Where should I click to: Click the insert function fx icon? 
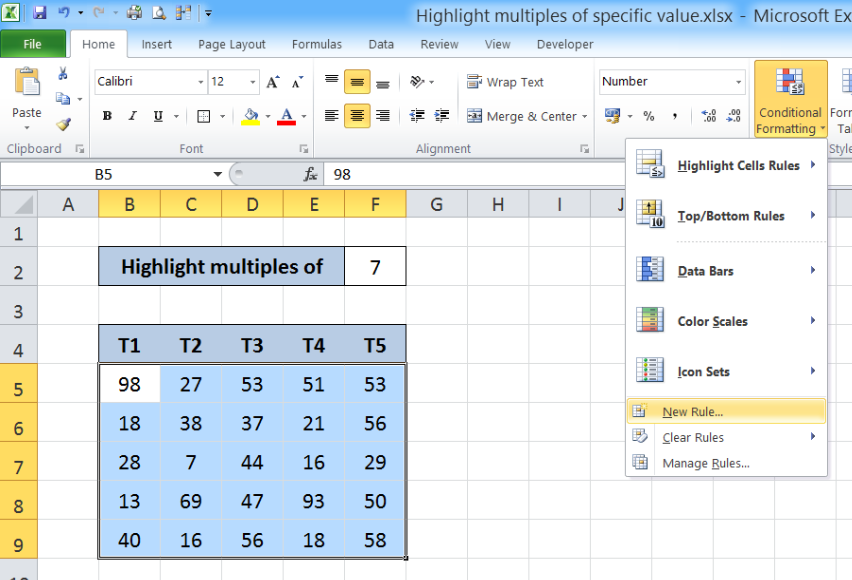pyautogui.click(x=310, y=174)
